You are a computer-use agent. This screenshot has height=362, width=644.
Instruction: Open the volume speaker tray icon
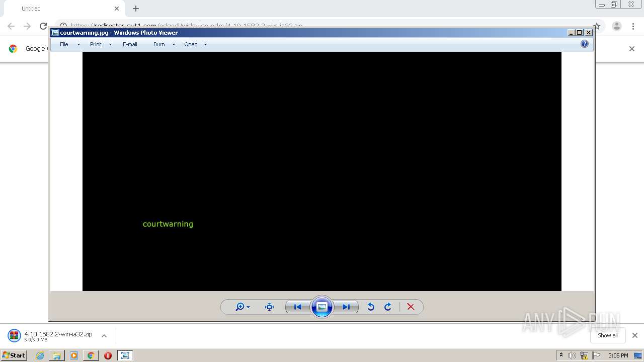click(572, 355)
